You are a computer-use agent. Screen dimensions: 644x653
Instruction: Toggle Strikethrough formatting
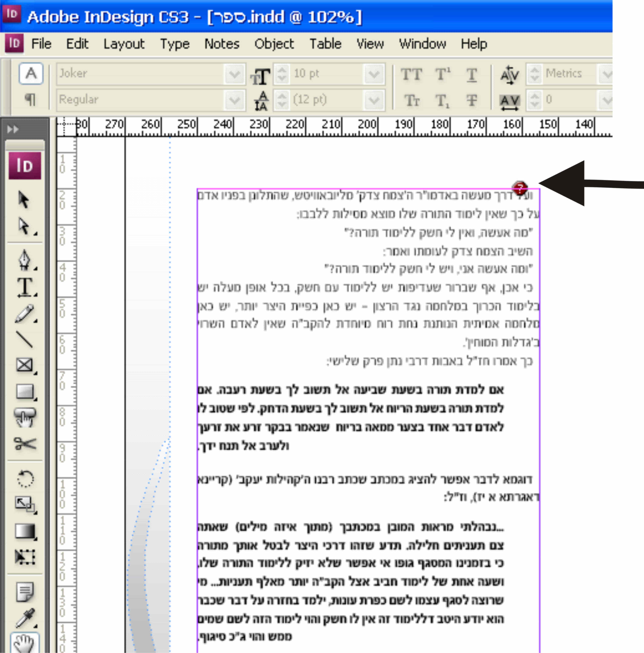click(x=472, y=100)
